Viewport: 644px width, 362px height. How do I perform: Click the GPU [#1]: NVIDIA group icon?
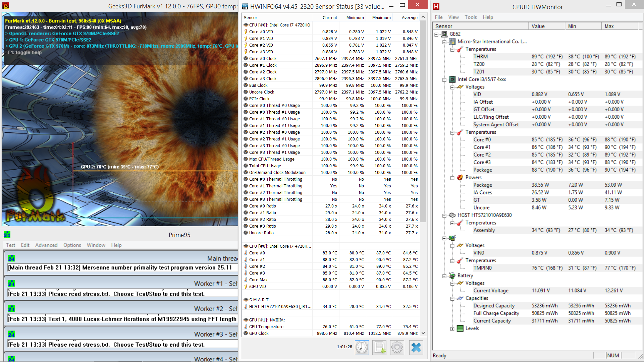tap(246, 320)
